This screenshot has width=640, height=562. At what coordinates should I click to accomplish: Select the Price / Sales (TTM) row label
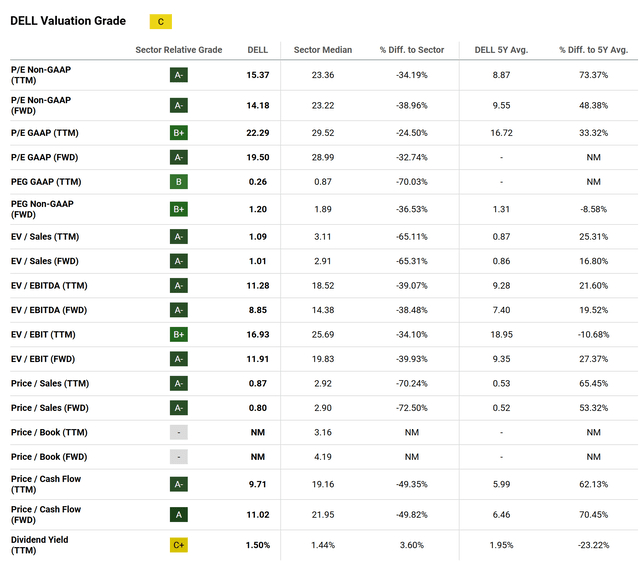tap(50, 383)
